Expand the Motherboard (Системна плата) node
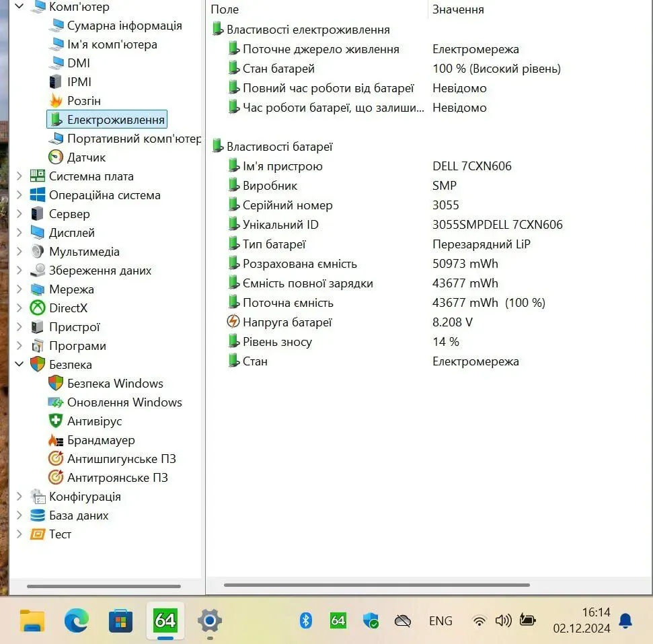The width and height of the screenshot is (653, 644). click(19, 176)
